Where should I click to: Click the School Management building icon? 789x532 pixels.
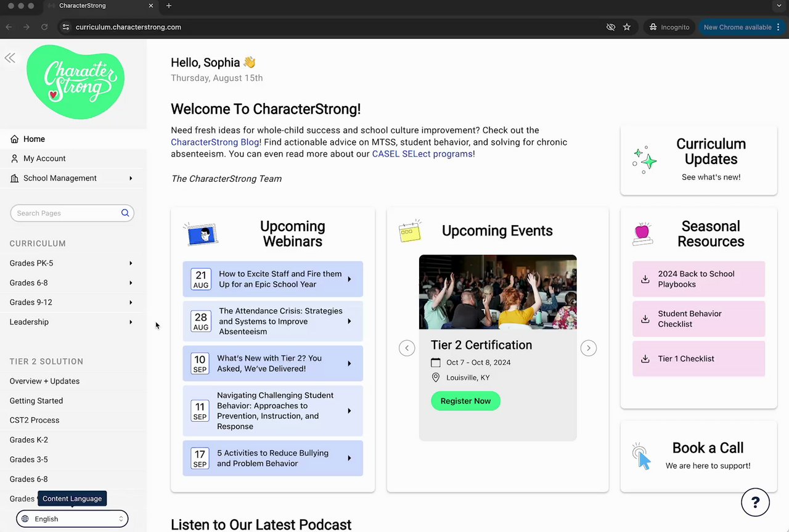pos(15,178)
